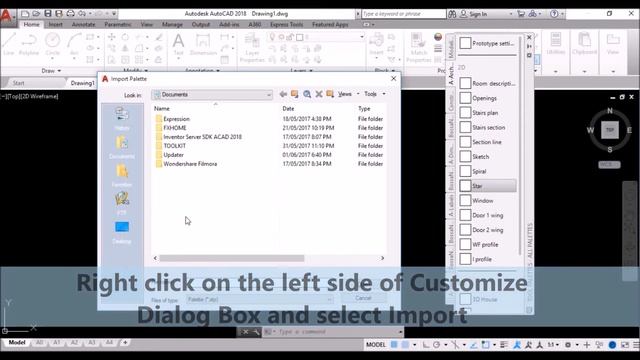Click the Tools button in Import Palette
640x360 pixels.
[x=370, y=94]
